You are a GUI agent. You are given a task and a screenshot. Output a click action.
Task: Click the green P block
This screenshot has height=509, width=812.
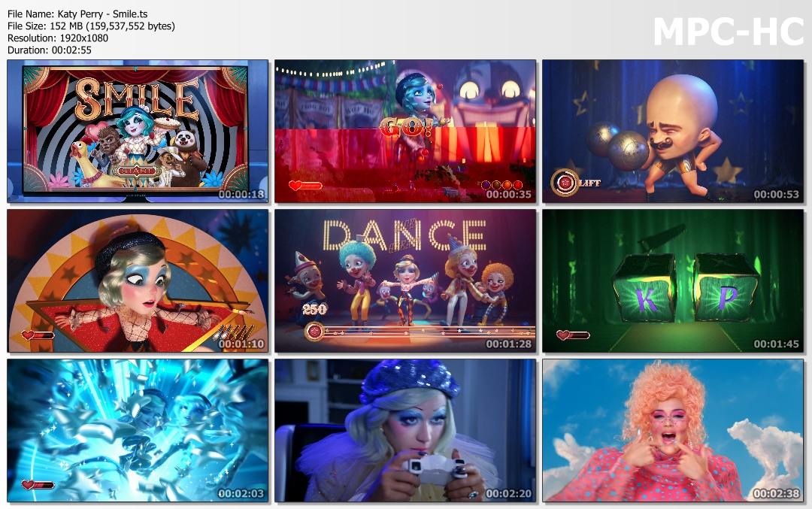(x=726, y=286)
